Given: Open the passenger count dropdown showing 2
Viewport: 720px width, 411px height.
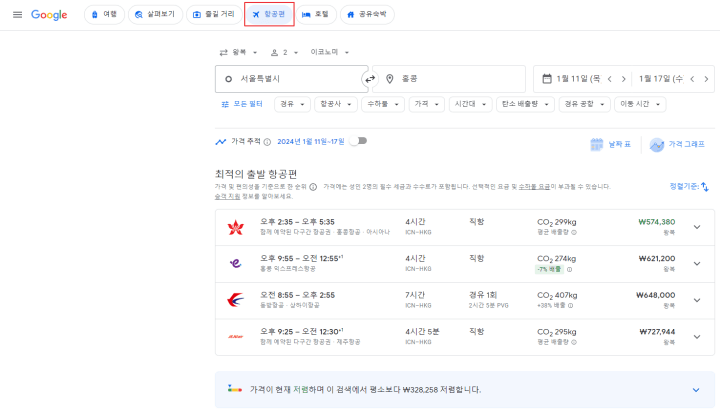Looking at the screenshot, I should point(285,52).
